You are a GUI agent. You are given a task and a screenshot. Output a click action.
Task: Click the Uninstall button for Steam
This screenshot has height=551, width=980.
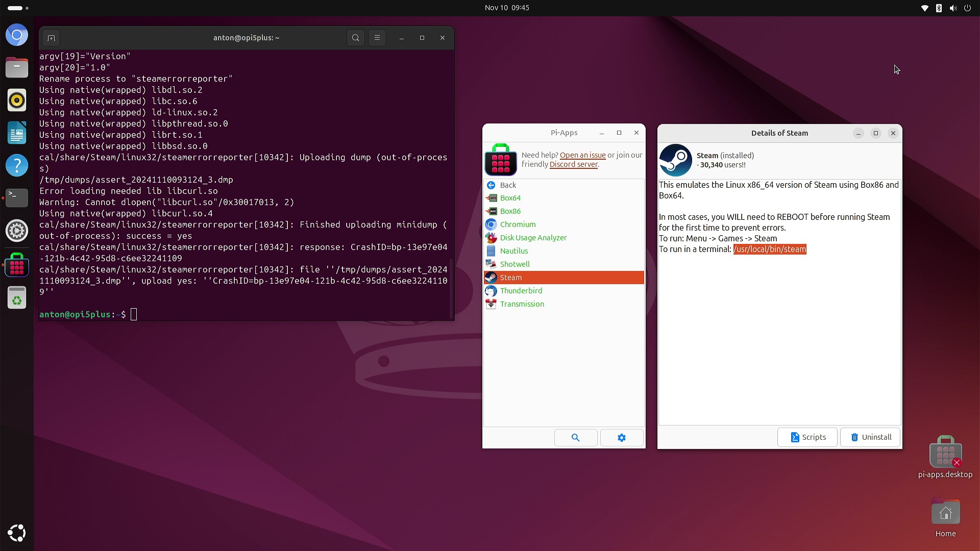click(870, 437)
